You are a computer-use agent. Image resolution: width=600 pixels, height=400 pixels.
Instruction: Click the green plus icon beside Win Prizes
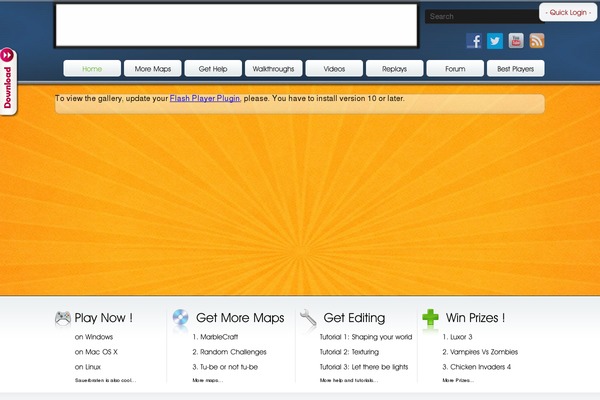click(430, 317)
